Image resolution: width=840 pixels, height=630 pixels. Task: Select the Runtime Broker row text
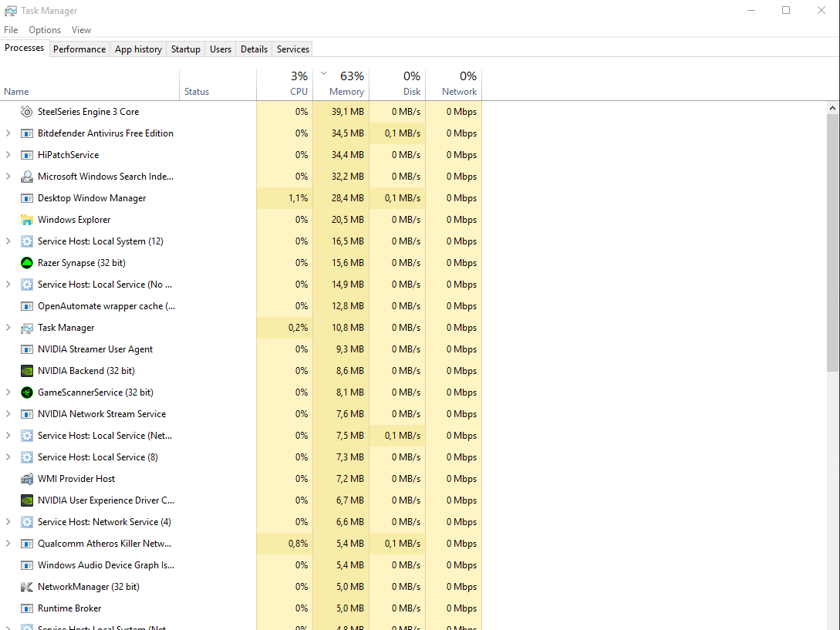[69, 608]
